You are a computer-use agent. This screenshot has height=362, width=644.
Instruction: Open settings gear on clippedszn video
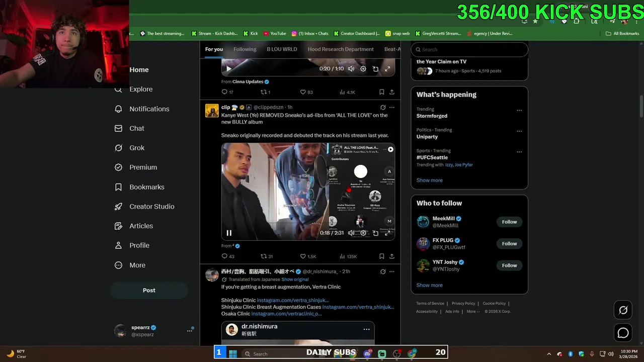tap(363, 233)
